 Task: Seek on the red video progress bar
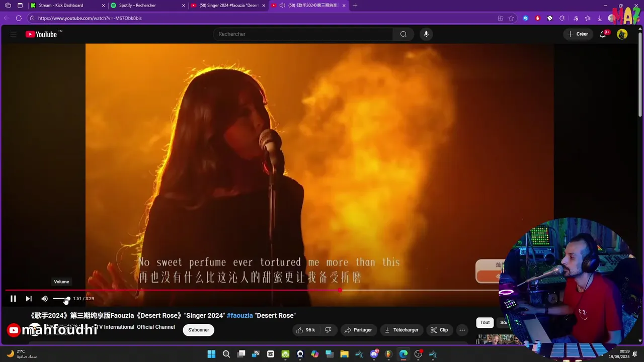click(252, 290)
